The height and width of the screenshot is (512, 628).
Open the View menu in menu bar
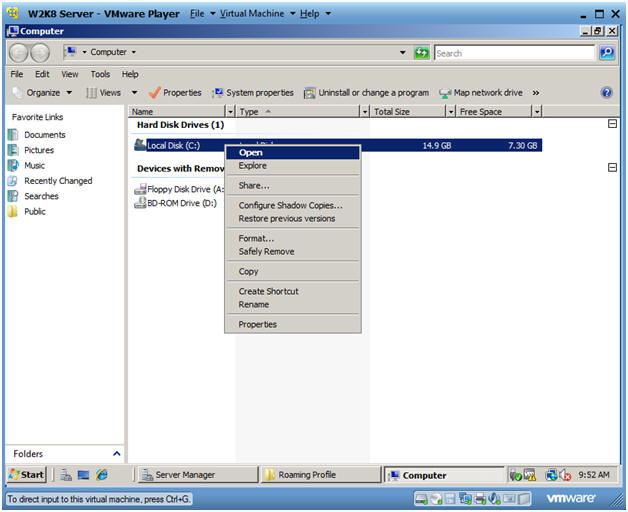click(70, 74)
